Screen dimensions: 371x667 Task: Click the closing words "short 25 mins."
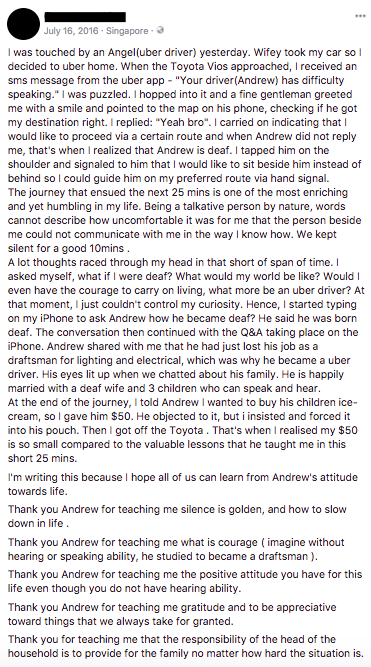click(43, 459)
